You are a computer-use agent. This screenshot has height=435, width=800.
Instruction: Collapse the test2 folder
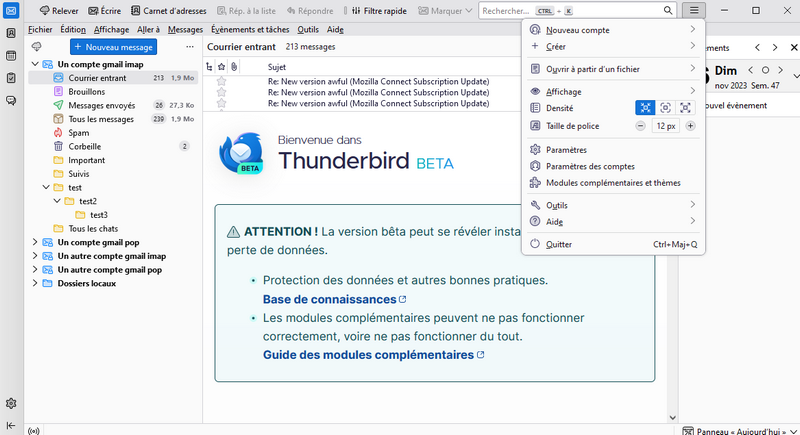point(57,201)
